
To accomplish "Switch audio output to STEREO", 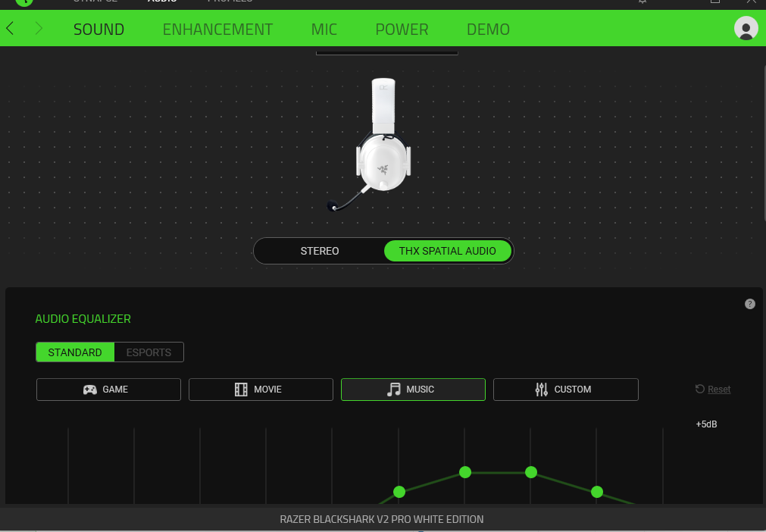I will (x=320, y=251).
